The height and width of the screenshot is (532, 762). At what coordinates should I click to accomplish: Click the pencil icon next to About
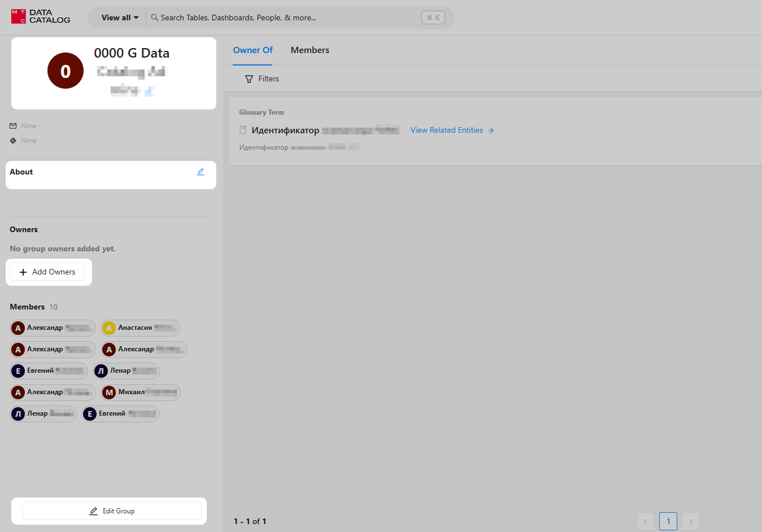(x=201, y=172)
